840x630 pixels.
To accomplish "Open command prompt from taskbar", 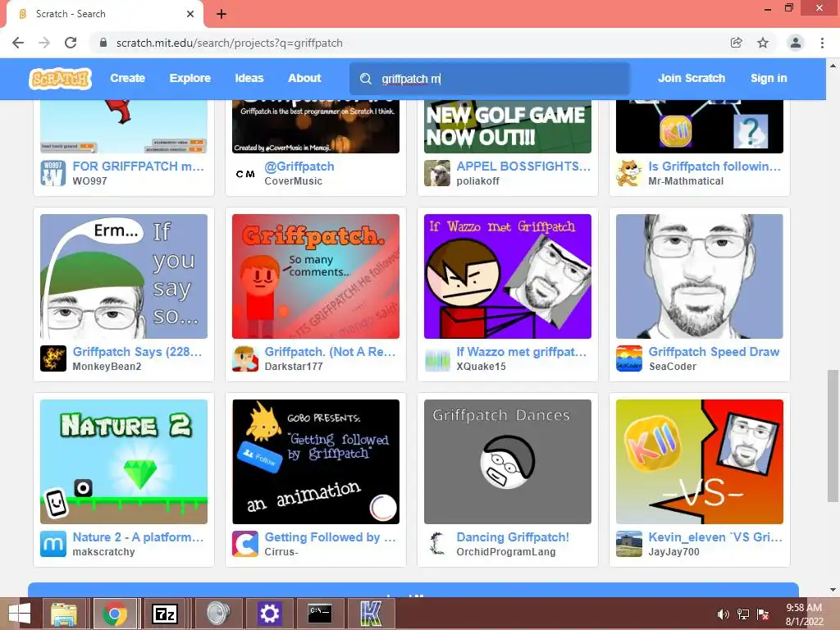I will coord(320,614).
